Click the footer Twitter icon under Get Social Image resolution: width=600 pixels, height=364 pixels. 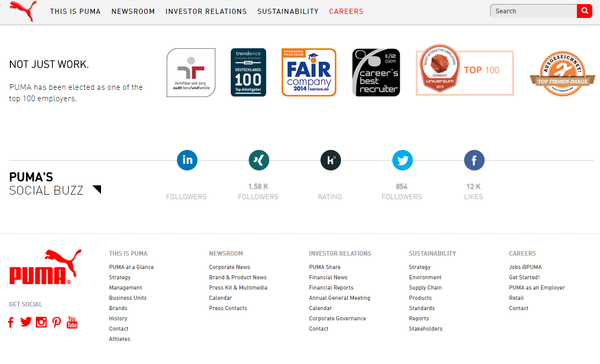pos(26,322)
